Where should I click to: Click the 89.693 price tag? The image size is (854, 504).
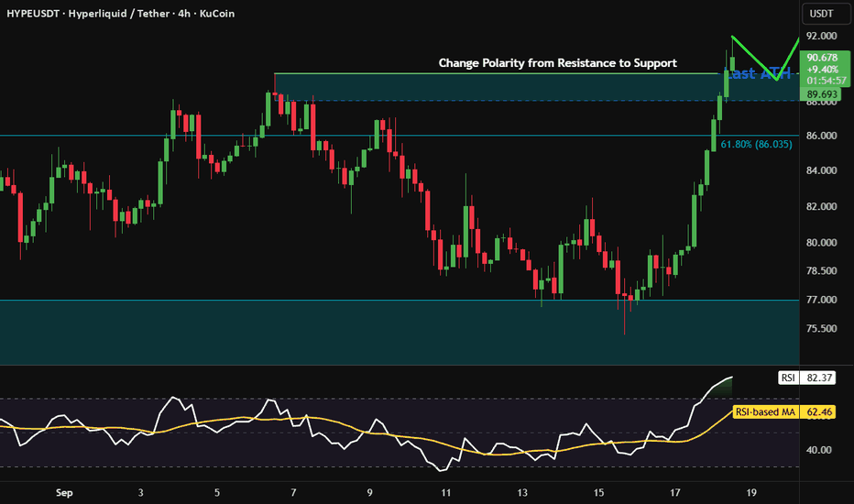pos(820,94)
